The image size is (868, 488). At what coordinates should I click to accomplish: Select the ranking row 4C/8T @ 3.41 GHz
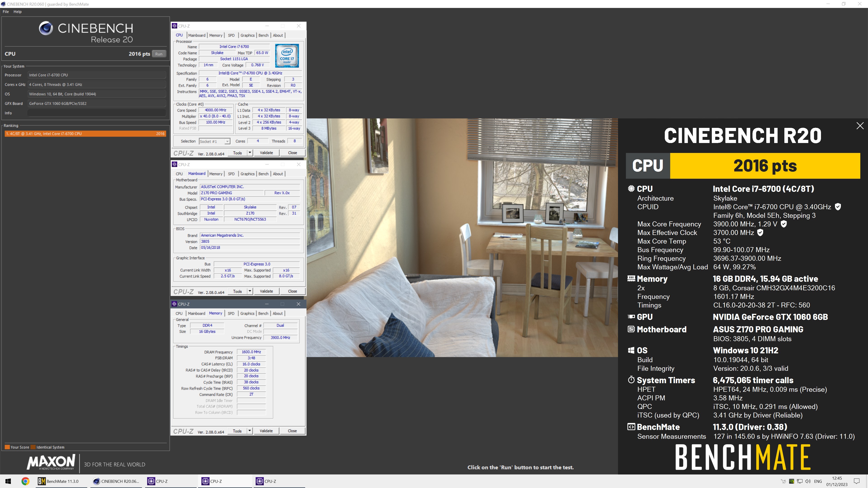tap(85, 134)
